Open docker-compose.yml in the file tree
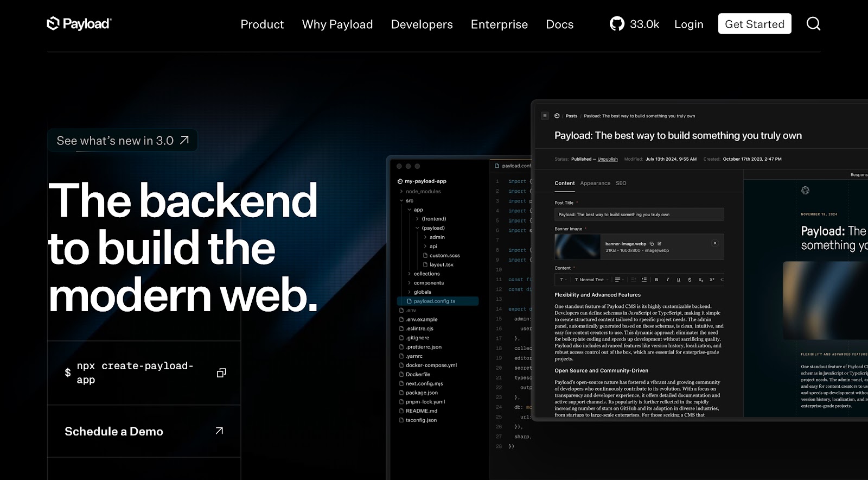 coord(427,365)
